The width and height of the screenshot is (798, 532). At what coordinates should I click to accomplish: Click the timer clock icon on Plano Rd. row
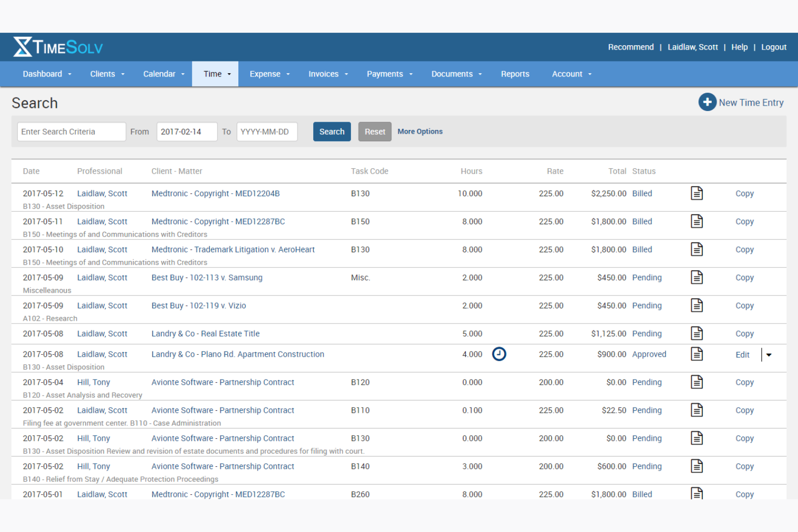pos(499,354)
